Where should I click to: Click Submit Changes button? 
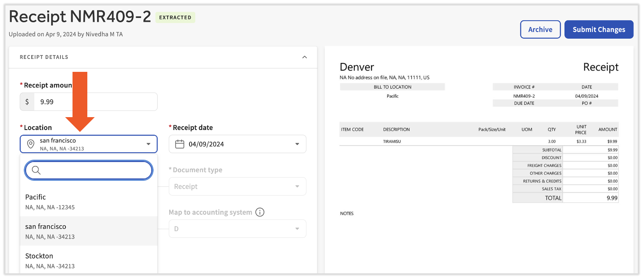pos(598,30)
